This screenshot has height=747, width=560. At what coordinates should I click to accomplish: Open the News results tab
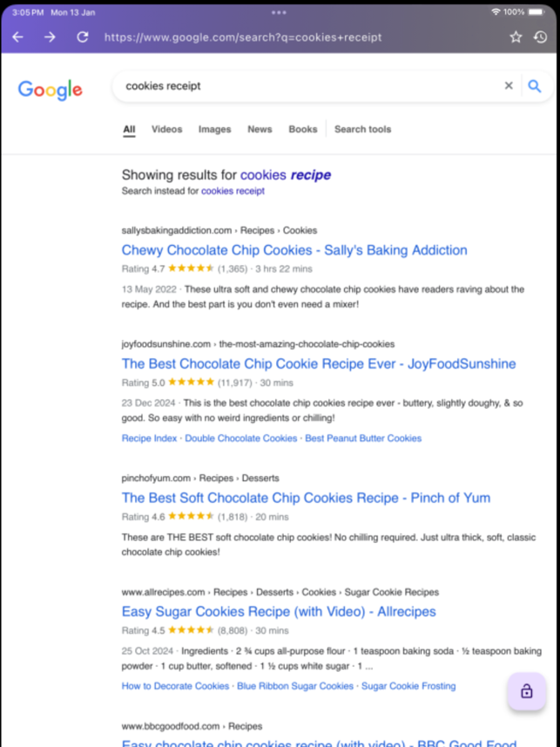260,129
